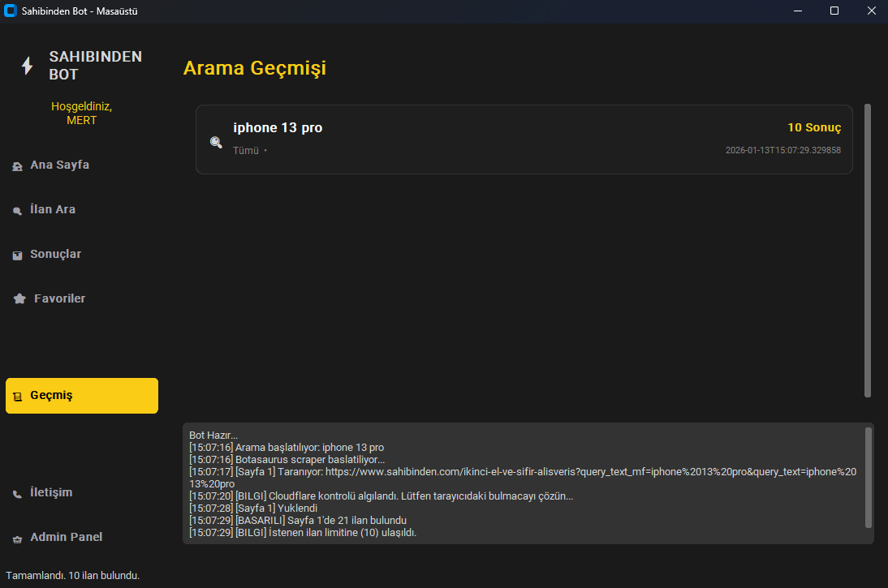This screenshot has height=588, width=888.
Task: Click status text Tamamlandı. 10 ilan bulundu.
Action: (72, 575)
